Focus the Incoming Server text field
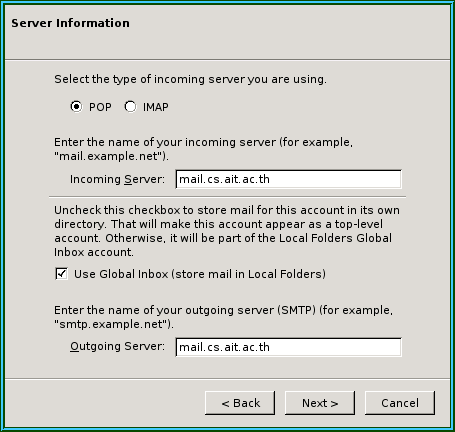The width and height of the screenshot is (455, 432). (289, 179)
